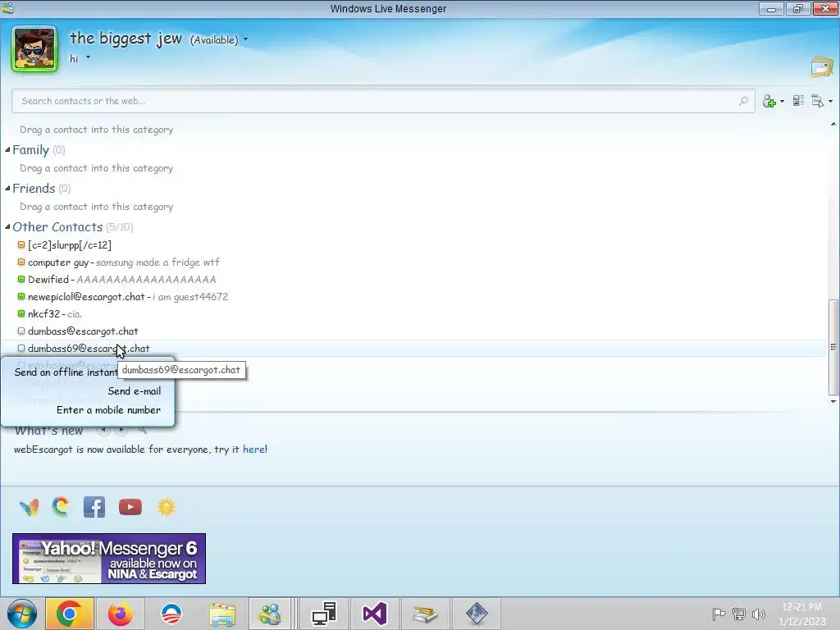This screenshot has width=840, height=630.
Task: Click the magnifier icon in search box
Action: 743,101
